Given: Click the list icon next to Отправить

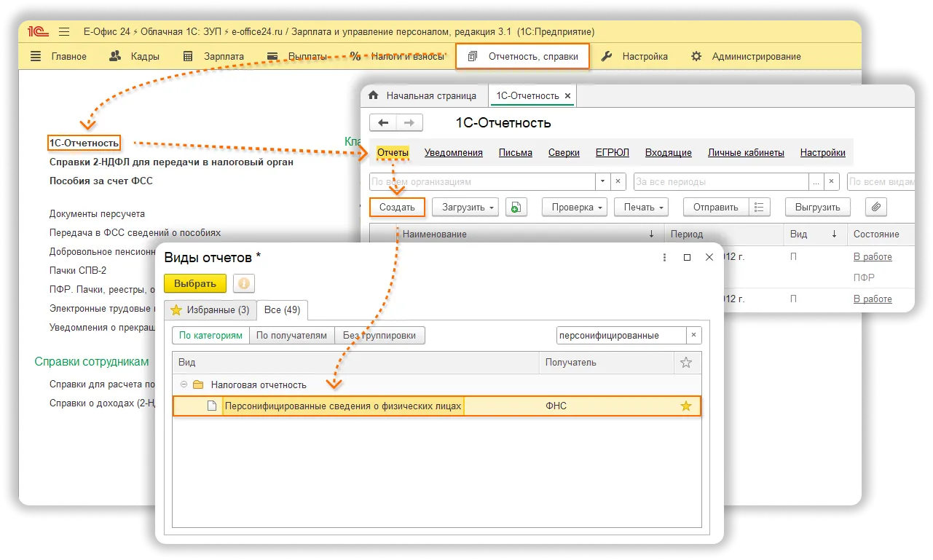Looking at the screenshot, I should pyautogui.click(x=760, y=207).
